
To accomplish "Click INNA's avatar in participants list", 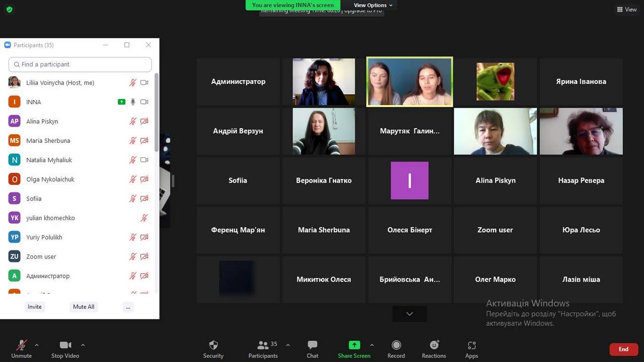I will click(14, 102).
